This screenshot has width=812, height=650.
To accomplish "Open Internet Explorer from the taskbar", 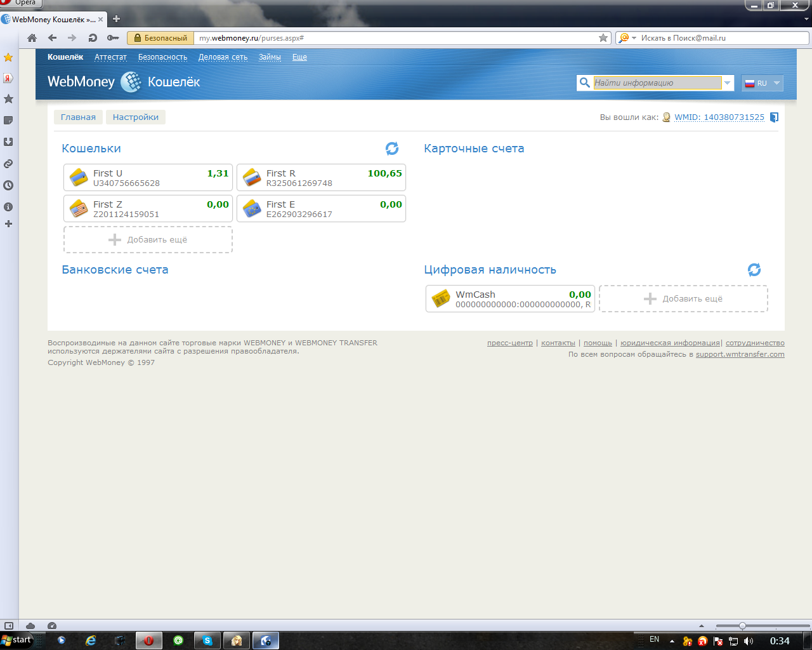I will pos(91,640).
